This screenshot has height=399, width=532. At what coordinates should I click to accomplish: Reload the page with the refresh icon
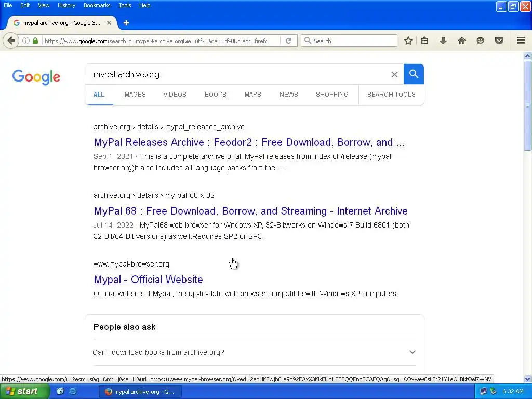pos(289,41)
